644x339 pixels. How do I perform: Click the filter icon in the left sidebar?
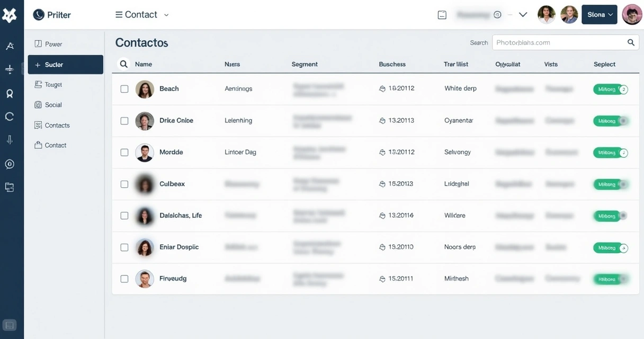pos(10,69)
